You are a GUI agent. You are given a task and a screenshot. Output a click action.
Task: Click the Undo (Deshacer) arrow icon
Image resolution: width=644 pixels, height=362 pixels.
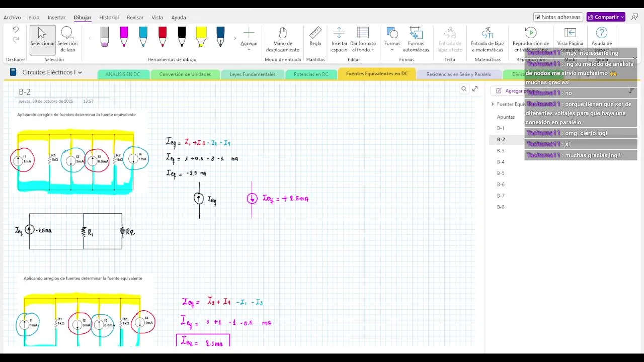click(16, 30)
